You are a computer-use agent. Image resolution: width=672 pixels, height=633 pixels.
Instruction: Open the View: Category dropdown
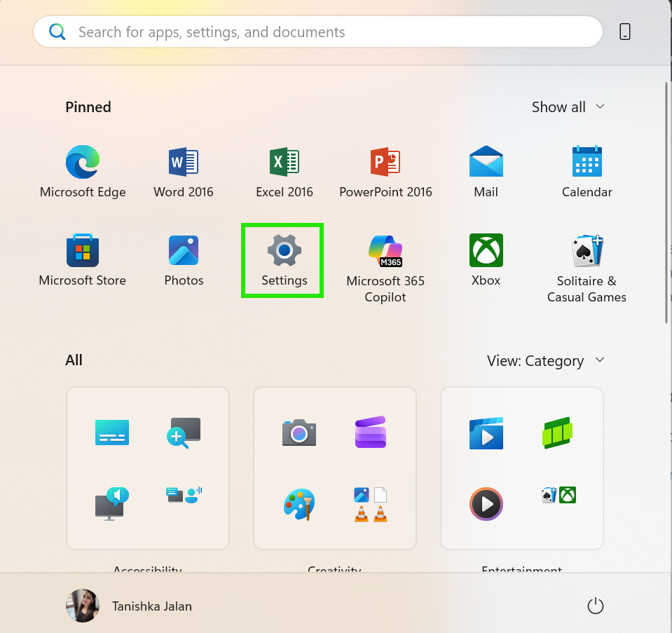pos(546,361)
